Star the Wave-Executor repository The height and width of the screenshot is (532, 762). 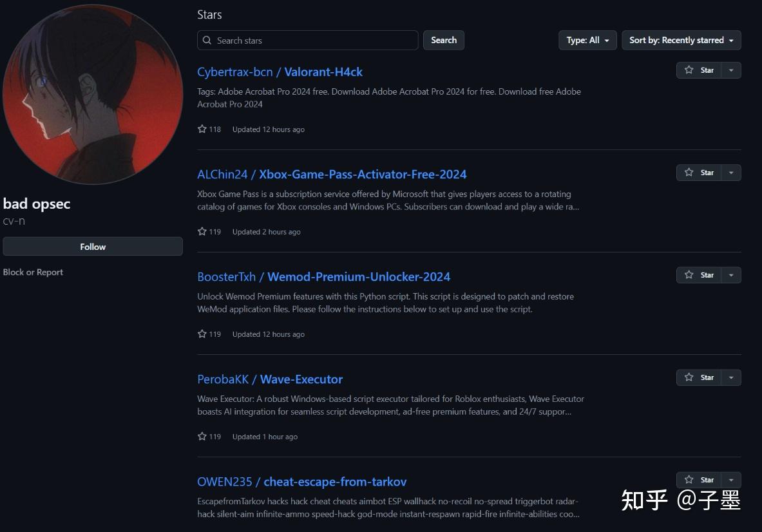[699, 377]
